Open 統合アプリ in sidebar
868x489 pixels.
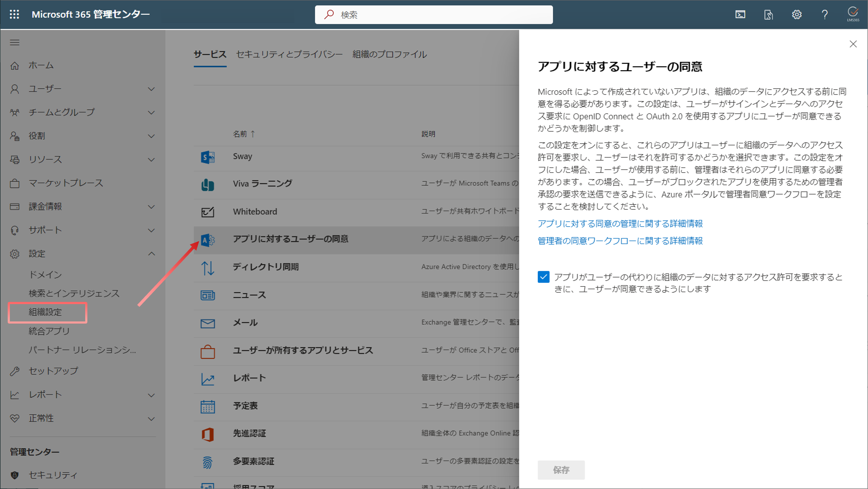click(49, 331)
